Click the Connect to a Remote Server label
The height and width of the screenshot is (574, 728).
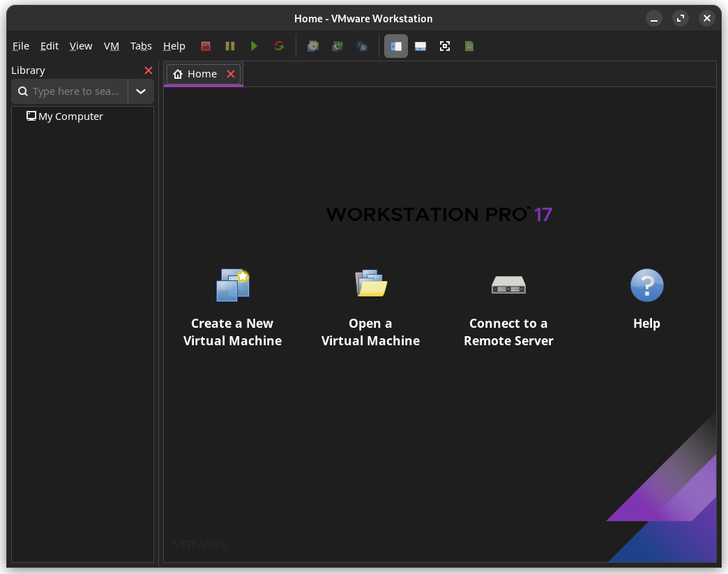coord(508,332)
